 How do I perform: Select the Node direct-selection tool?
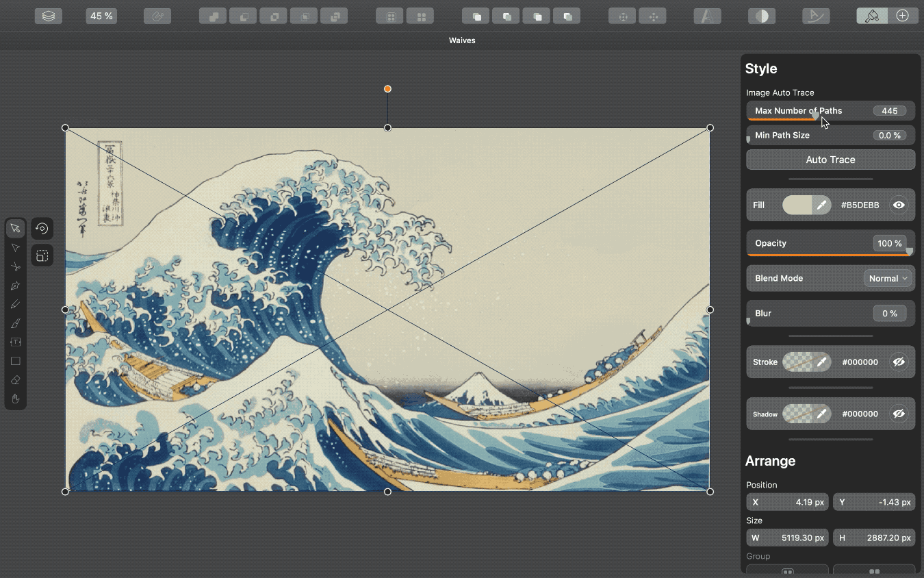point(15,247)
